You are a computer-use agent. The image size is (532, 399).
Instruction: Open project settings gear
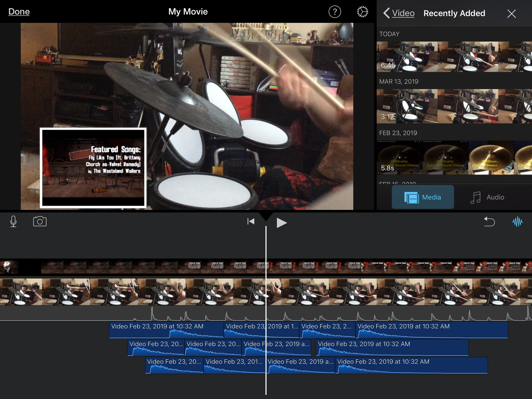click(x=362, y=12)
